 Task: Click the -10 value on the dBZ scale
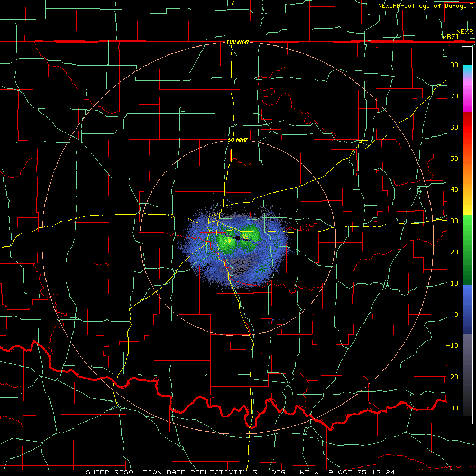(452, 346)
